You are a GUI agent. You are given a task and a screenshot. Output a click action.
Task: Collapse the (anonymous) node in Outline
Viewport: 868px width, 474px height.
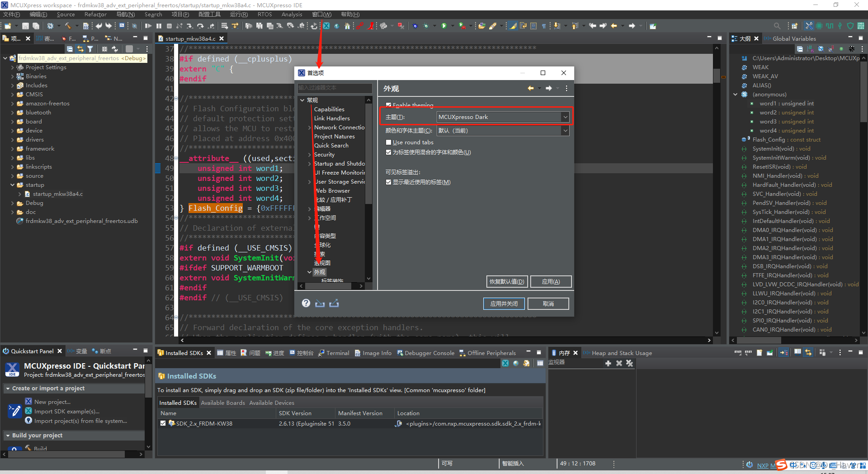(x=736, y=95)
